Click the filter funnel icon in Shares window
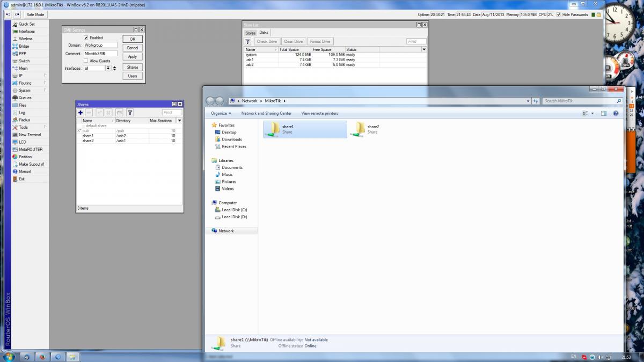This screenshot has width=644, height=362. click(x=130, y=113)
